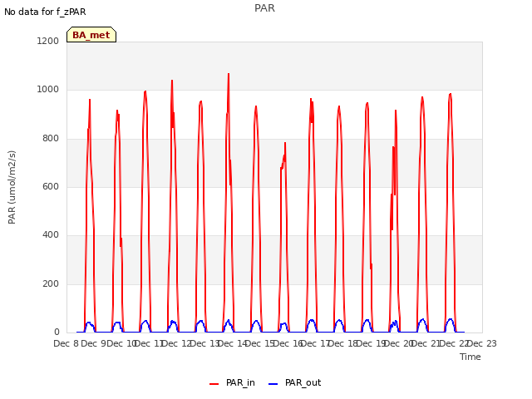The height and width of the screenshot is (399, 532).
Task: Click the 800 y-axis tick label
Action: click(51, 139)
